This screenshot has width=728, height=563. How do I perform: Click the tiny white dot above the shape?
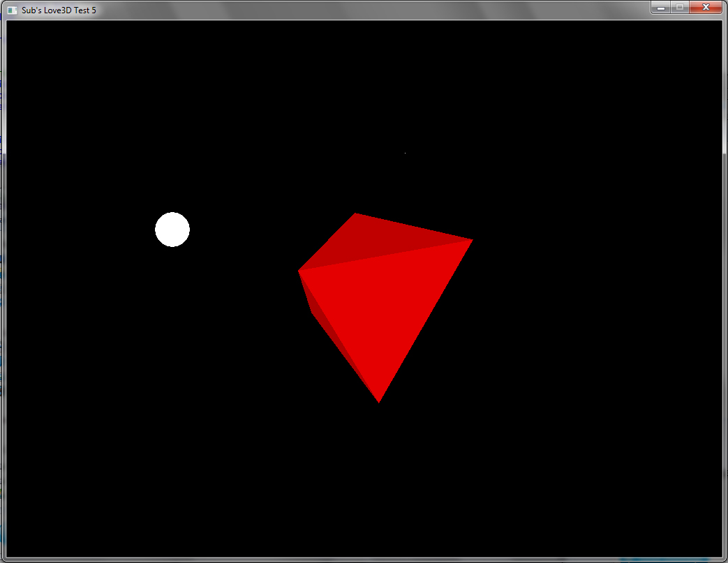click(x=405, y=153)
